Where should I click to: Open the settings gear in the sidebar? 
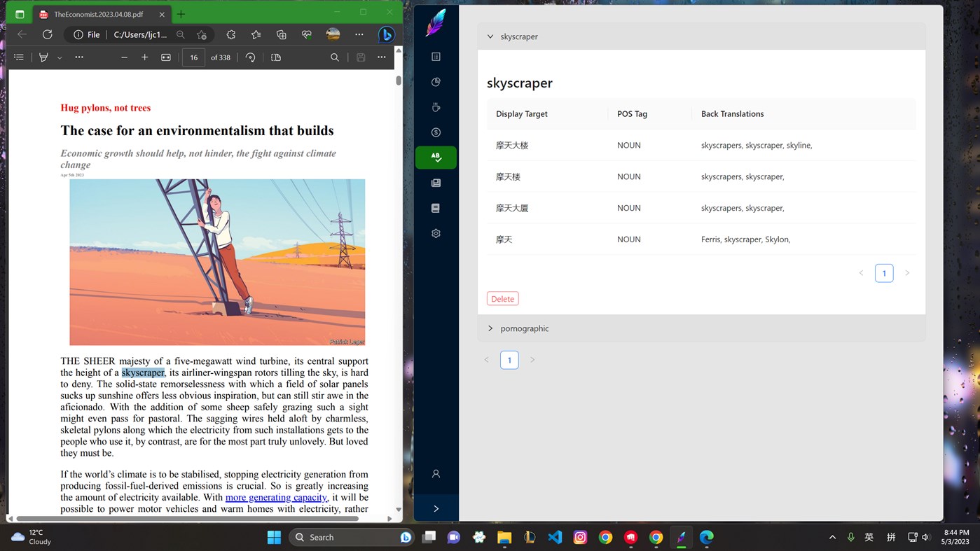point(436,233)
